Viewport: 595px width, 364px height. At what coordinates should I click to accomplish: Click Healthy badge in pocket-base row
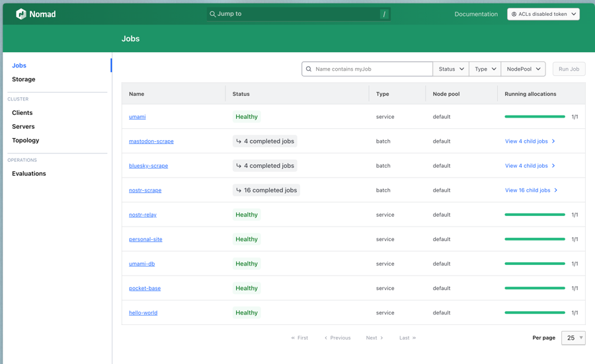coord(247,288)
